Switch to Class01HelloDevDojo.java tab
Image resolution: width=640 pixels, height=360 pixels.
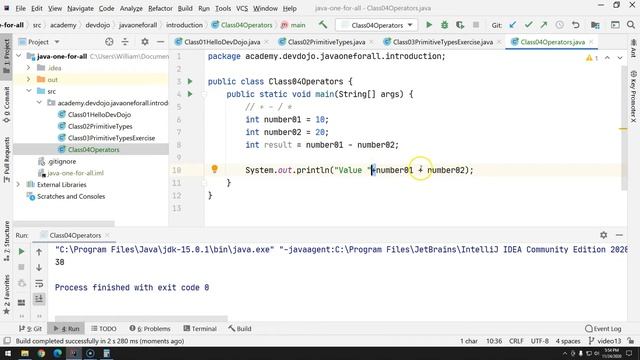click(x=222, y=42)
